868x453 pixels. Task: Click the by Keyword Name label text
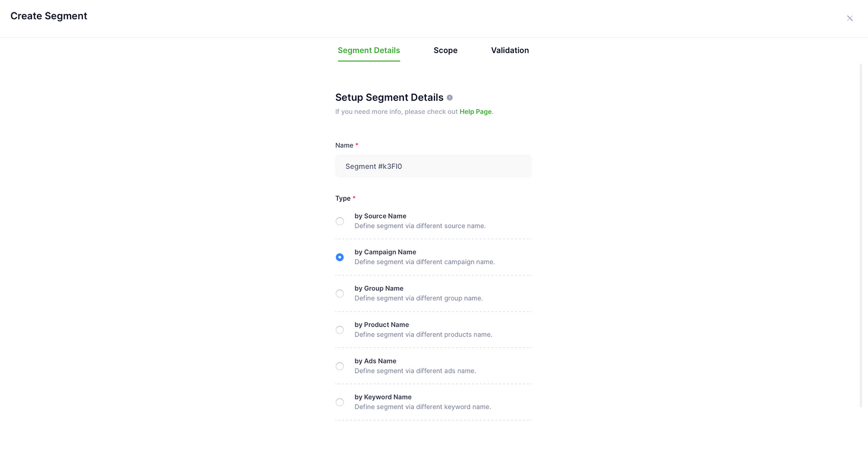[x=383, y=397]
